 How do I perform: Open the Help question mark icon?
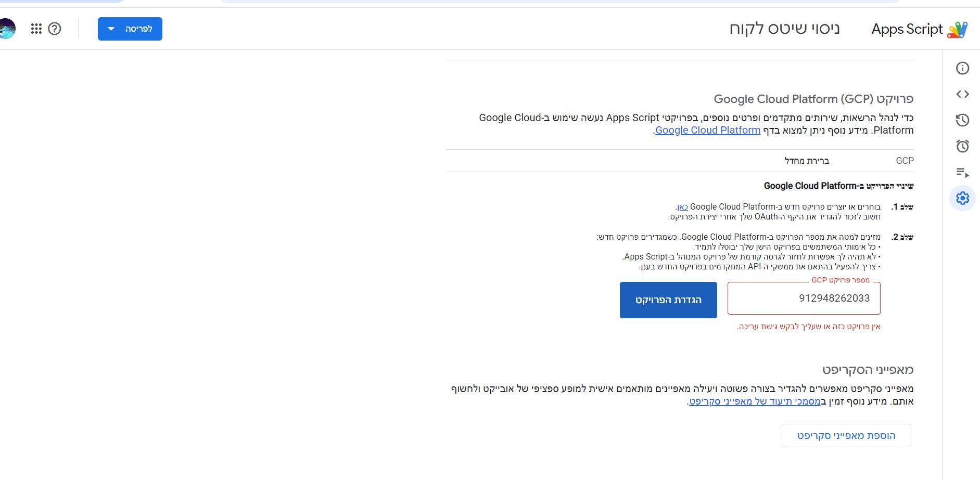tap(55, 29)
